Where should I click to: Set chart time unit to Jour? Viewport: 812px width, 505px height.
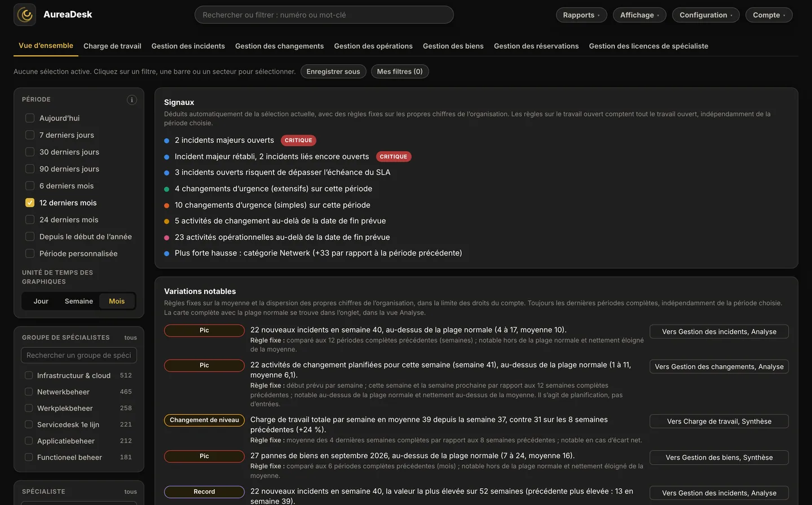click(41, 301)
